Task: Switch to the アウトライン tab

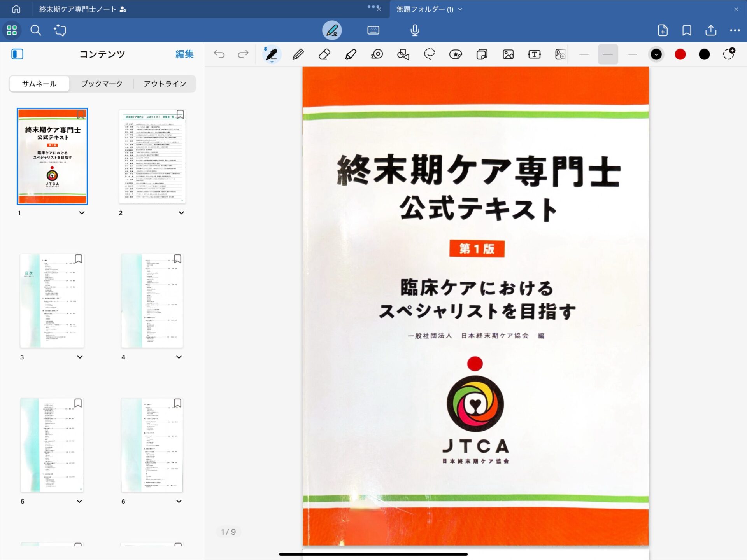Action: pyautogui.click(x=165, y=84)
